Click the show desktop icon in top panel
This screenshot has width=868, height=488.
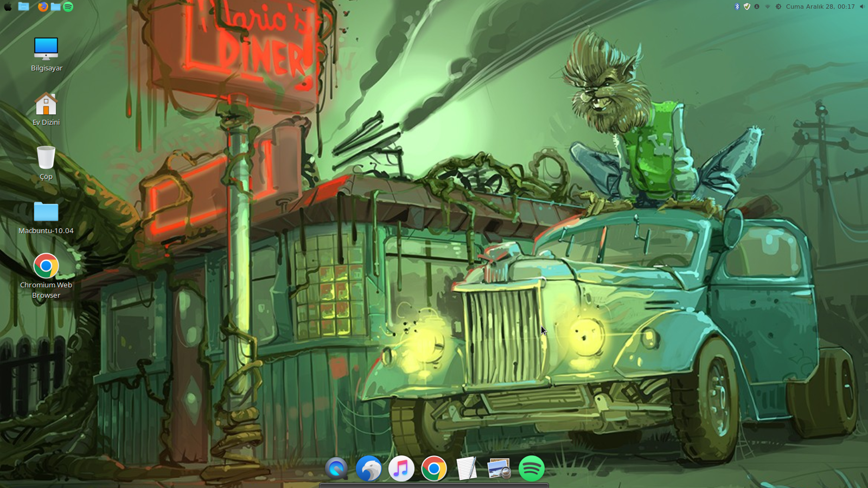coord(23,7)
